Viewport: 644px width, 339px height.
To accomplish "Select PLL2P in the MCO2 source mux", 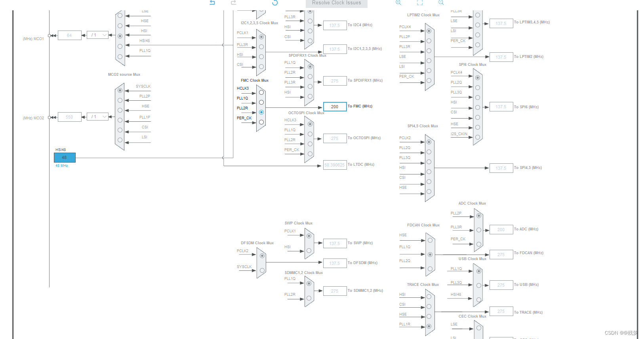I will pyautogui.click(x=120, y=100).
